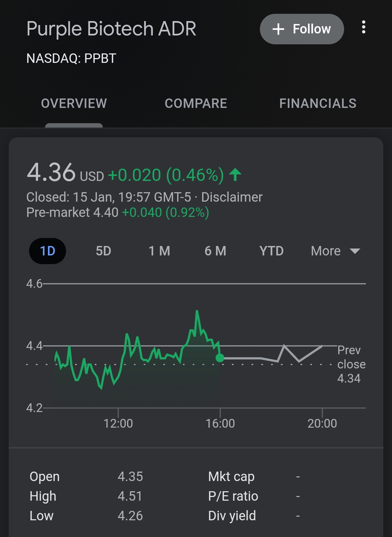Click the Closed: 15 Jan, 19:57 GMT-5 timestamp
This screenshot has height=537, width=392.
coord(109,197)
